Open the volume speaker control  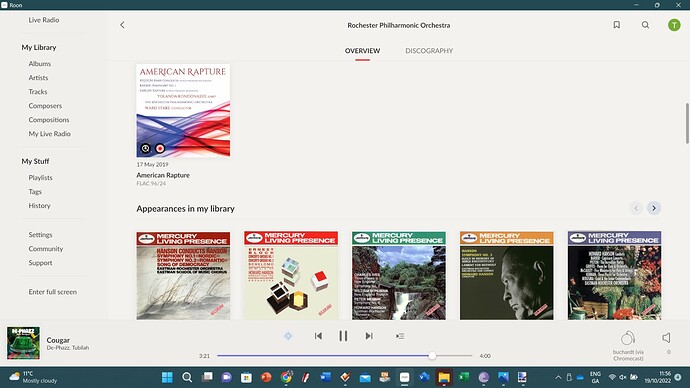tap(666, 337)
